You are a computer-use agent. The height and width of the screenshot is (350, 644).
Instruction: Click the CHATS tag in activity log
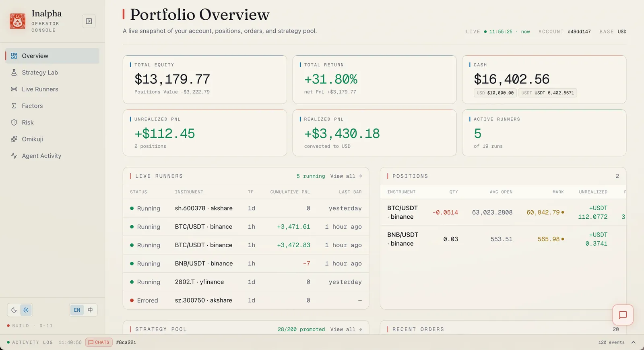[99, 342]
